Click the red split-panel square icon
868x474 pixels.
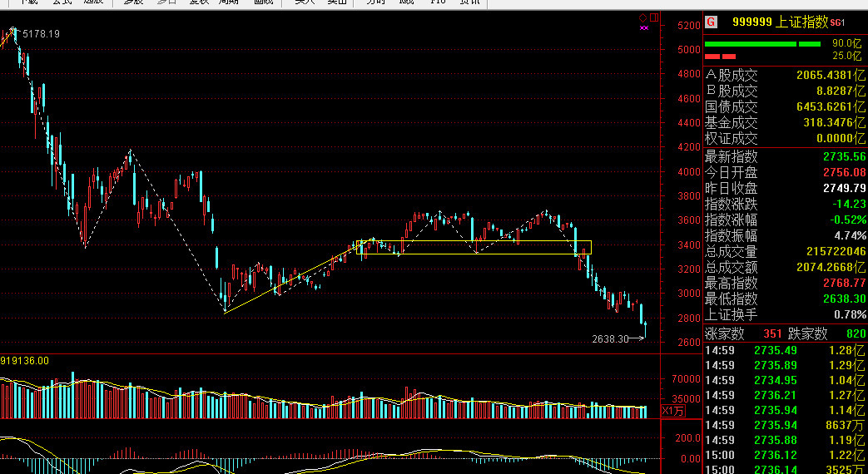pos(654,17)
